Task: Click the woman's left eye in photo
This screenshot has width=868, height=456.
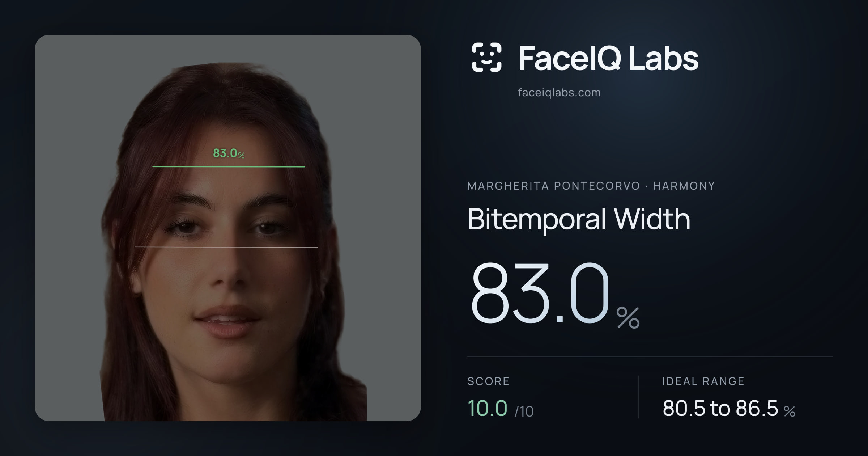Action: point(268,228)
